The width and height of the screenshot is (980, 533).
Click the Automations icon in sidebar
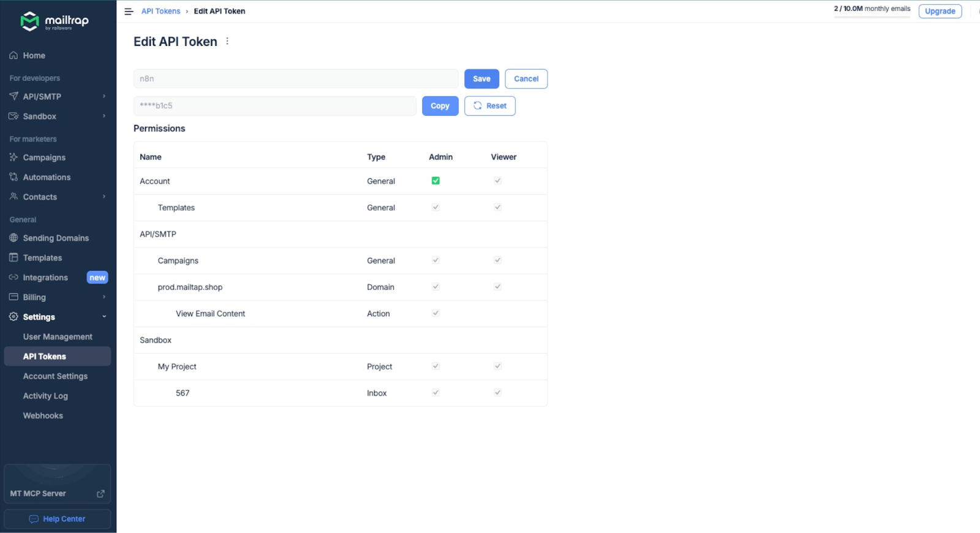pos(13,177)
